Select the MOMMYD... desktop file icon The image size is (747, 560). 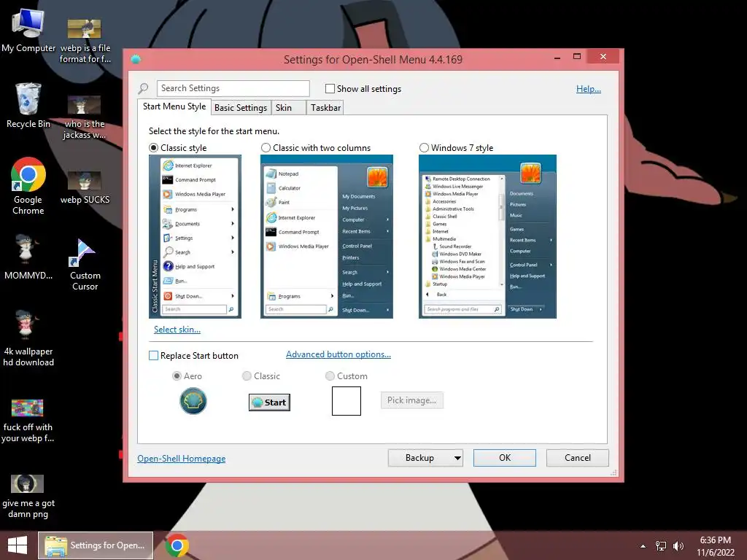[x=28, y=257]
